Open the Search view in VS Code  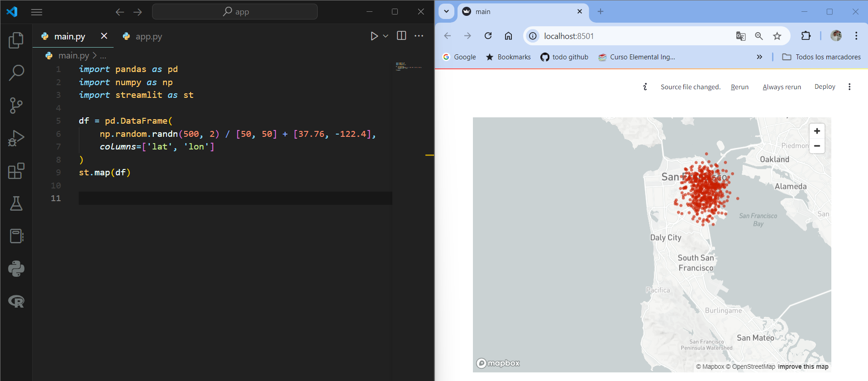click(16, 73)
